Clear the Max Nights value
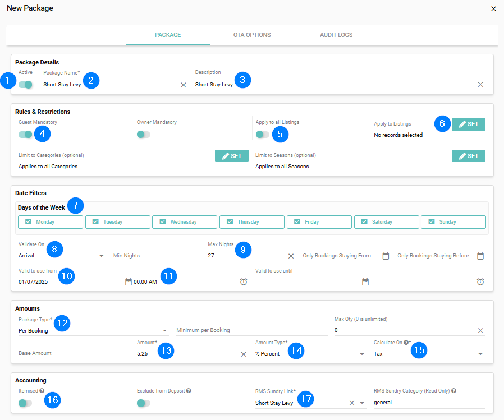Screen dimensions: 504x420 (291, 256)
